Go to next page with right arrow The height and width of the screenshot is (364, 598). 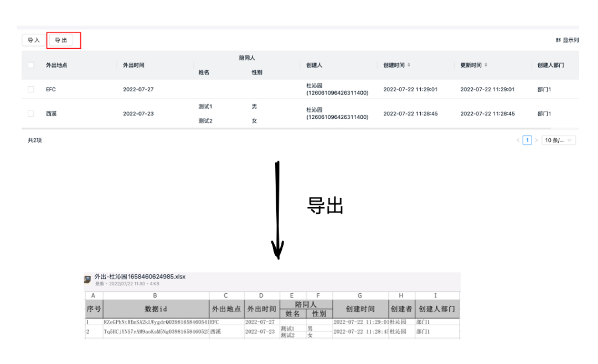tap(536, 141)
